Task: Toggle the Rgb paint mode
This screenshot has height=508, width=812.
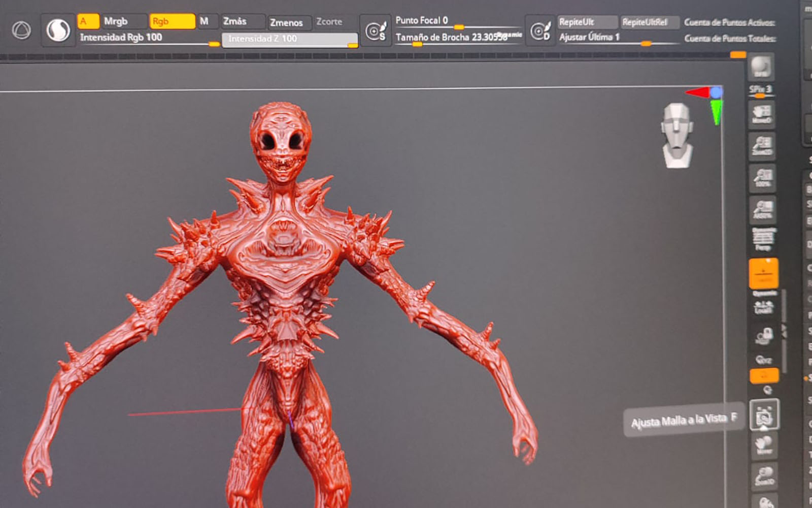Action: click(x=172, y=21)
